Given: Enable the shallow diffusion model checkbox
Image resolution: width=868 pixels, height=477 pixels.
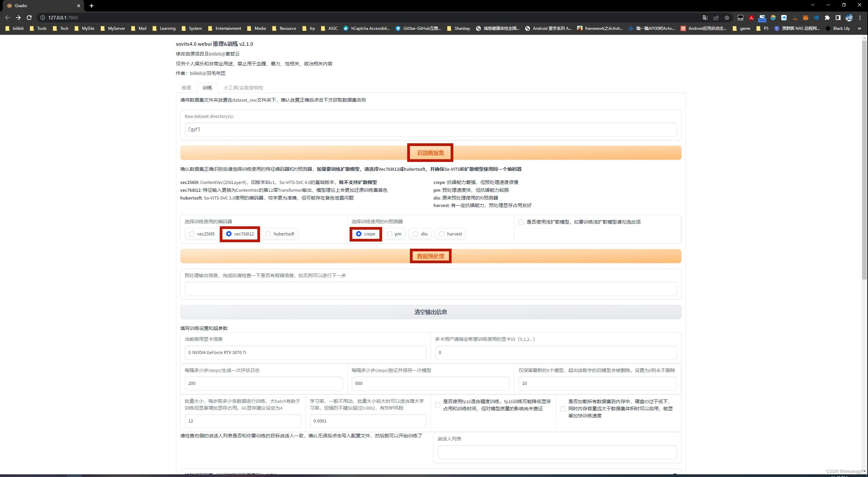Looking at the screenshot, I should pos(521,222).
